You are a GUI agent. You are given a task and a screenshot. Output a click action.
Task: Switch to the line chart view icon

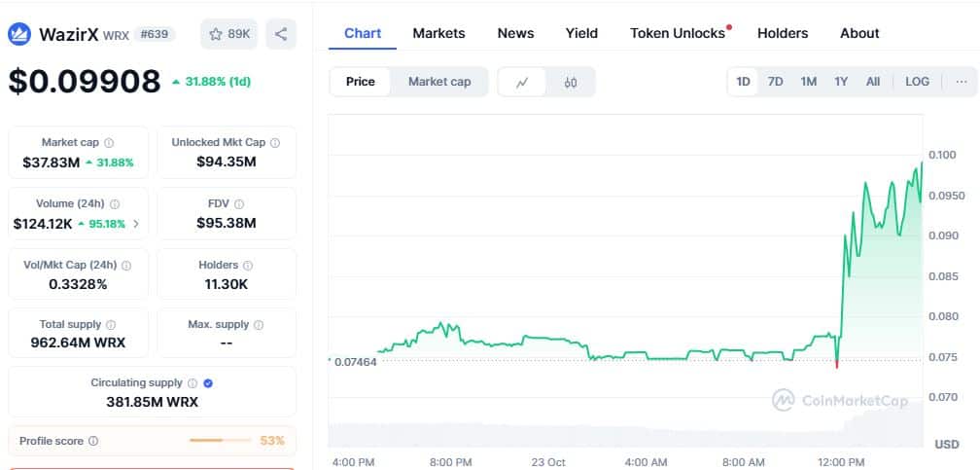[522, 82]
